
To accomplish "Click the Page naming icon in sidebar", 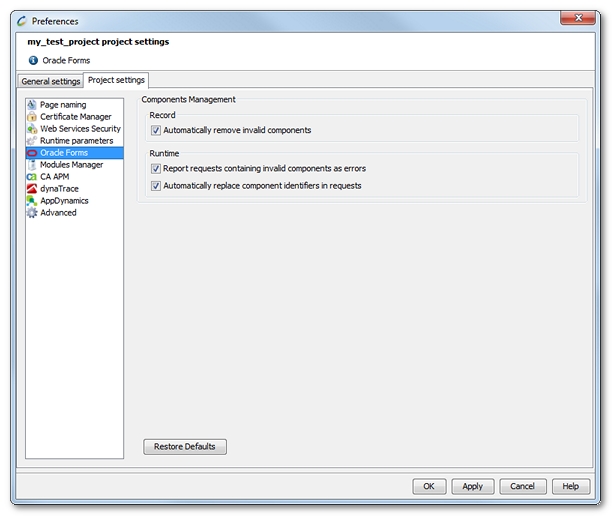I will pos(32,105).
